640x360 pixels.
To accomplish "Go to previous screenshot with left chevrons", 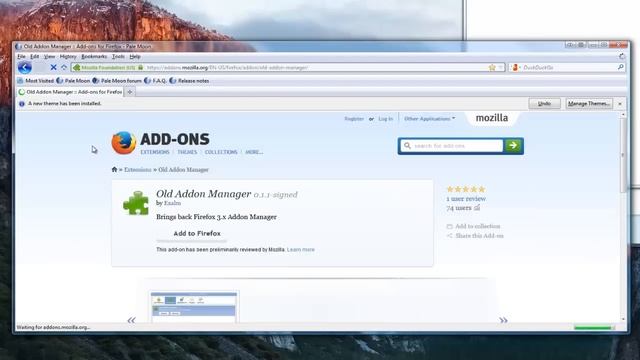I will (x=131, y=320).
